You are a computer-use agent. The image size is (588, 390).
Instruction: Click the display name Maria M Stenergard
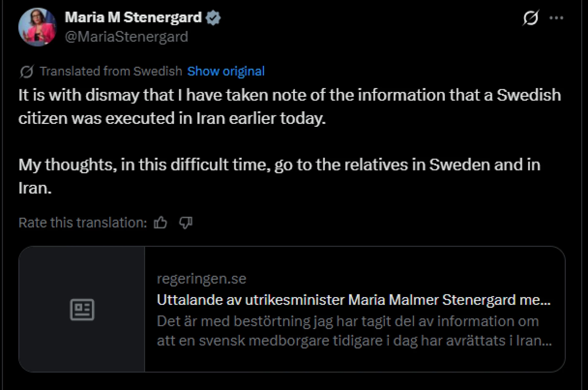pos(133,17)
